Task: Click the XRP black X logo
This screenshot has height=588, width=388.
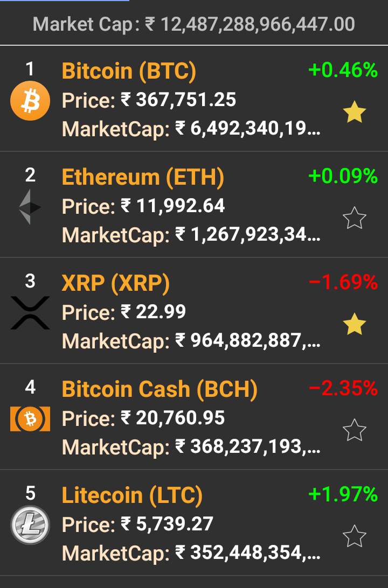Action: [30, 312]
